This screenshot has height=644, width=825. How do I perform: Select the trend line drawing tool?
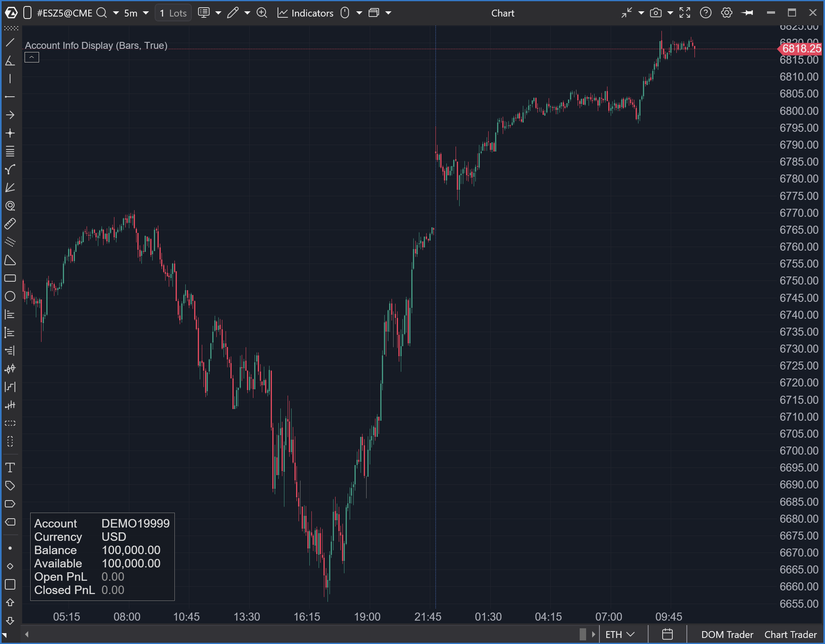[10, 42]
